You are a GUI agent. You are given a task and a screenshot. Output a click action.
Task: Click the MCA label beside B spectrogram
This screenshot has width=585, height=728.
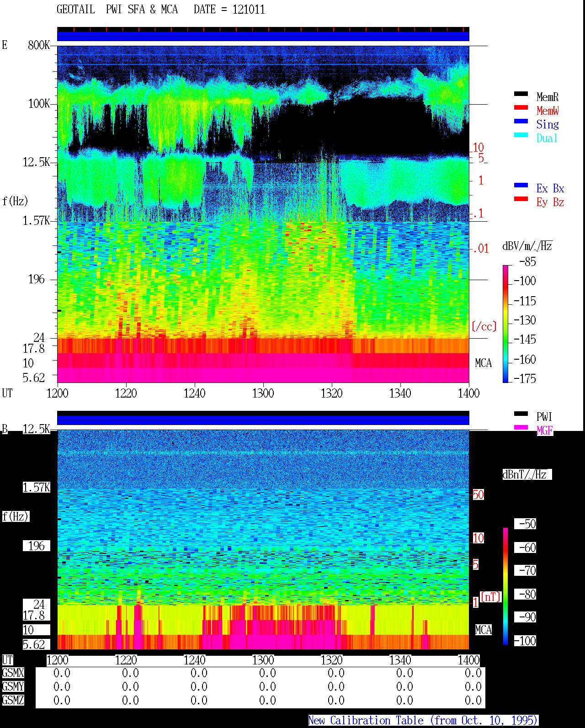tap(483, 630)
